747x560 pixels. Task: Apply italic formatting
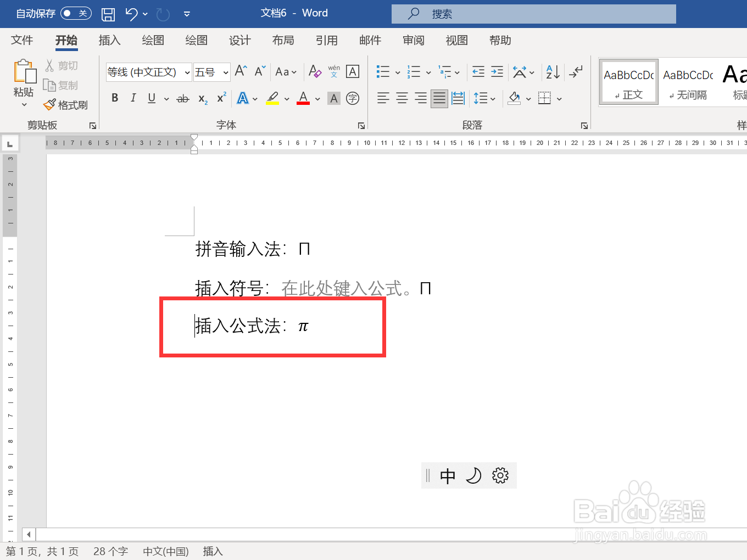click(x=133, y=98)
